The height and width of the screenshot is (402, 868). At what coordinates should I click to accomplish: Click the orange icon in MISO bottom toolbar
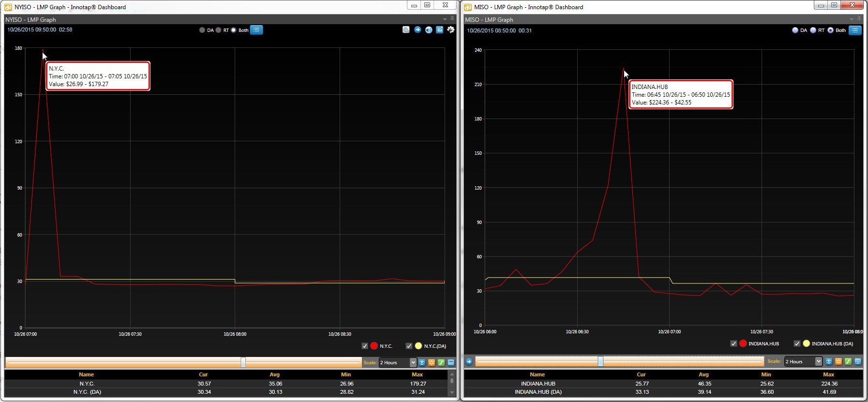pos(838,361)
